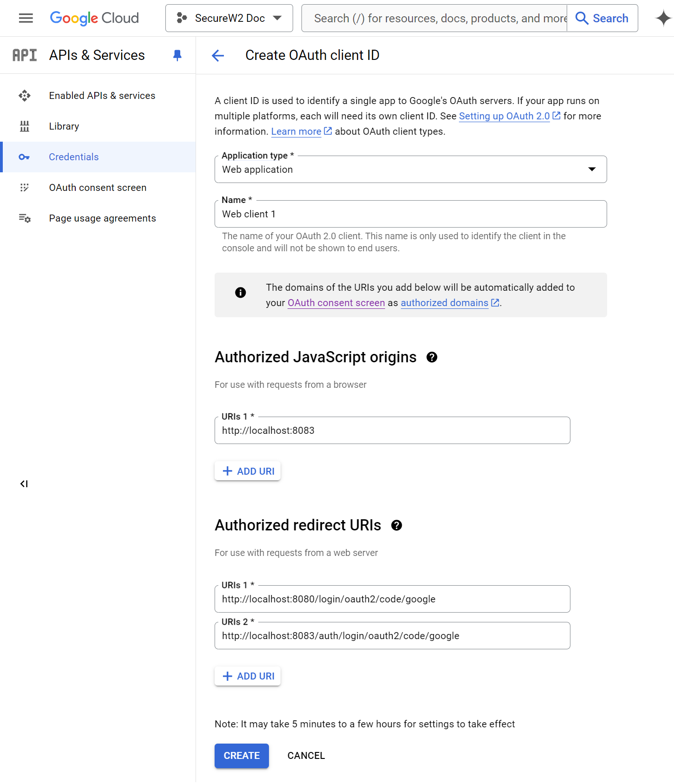Open the Setting up OAuth 2.0 link
Image resolution: width=674 pixels, height=784 pixels.
click(x=504, y=116)
